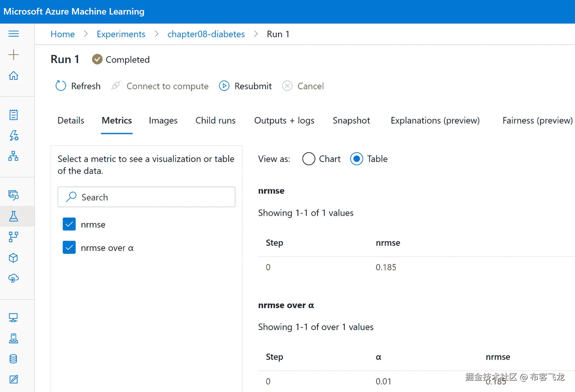Open the Child runs tab
The width and height of the screenshot is (575, 392).
(215, 120)
